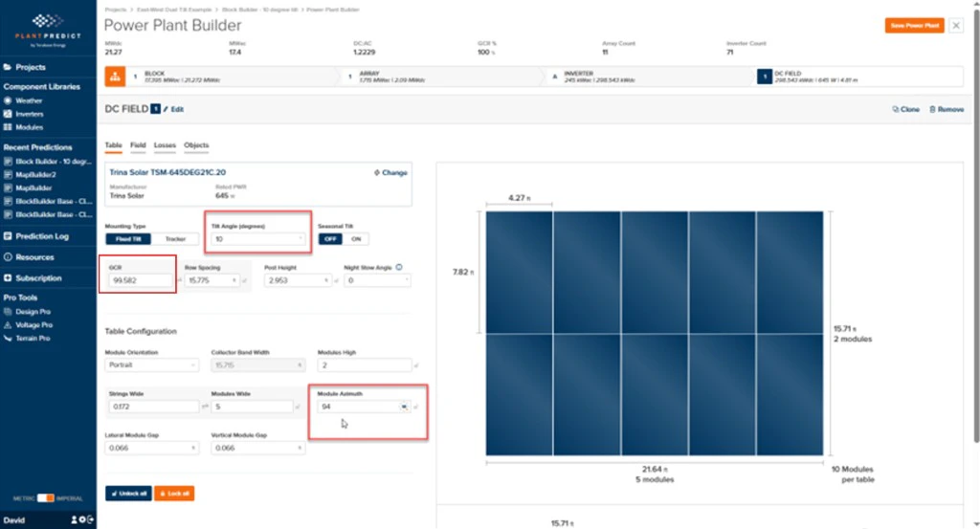980x529 pixels.
Task: Open the Projects sidebar item
Action: click(x=25, y=67)
